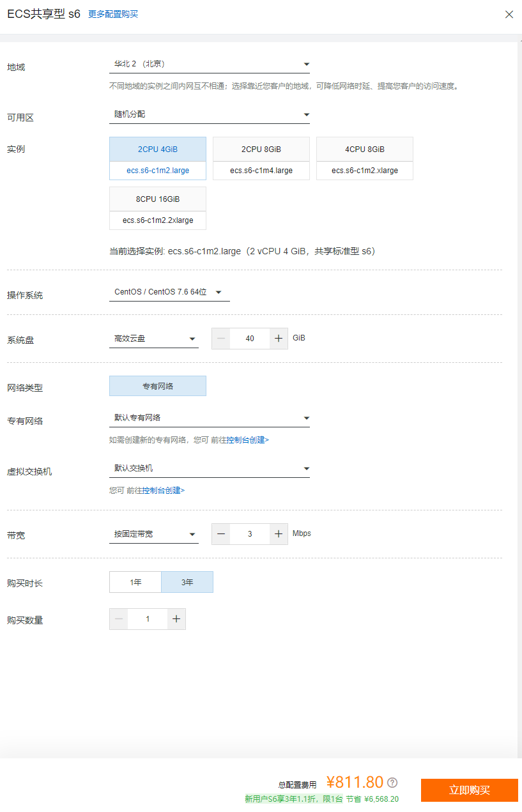This screenshot has width=522, height=812.
Task: Decrease bandwidth with minus button
Action: pos(221,534)
